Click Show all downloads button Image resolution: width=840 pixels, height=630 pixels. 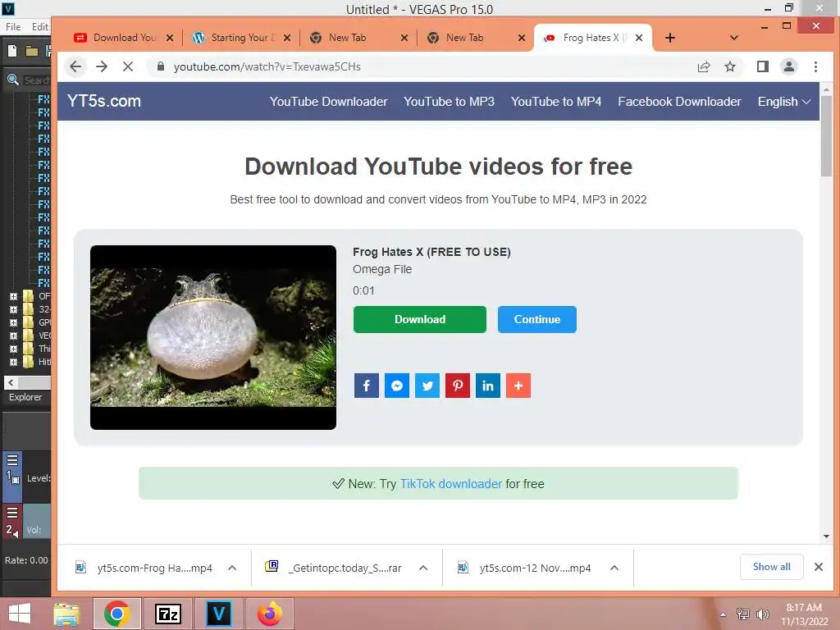771,567
